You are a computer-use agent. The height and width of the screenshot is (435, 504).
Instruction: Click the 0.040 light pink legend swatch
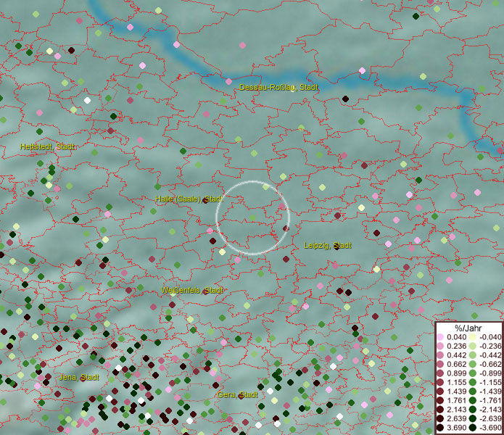pyautogui.click(x=440, y=337)
